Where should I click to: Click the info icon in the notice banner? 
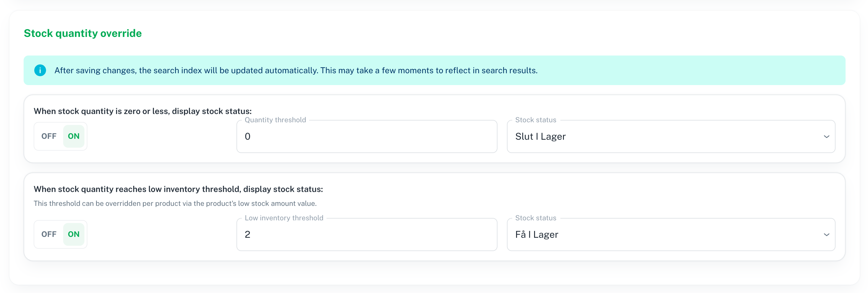(40, 70)
